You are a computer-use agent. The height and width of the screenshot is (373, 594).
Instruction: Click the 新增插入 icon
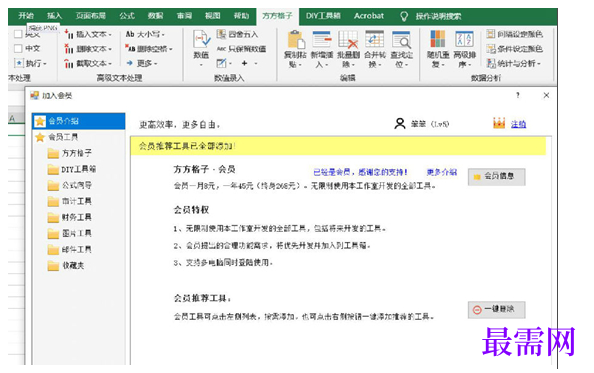click(x=322, y=40)
